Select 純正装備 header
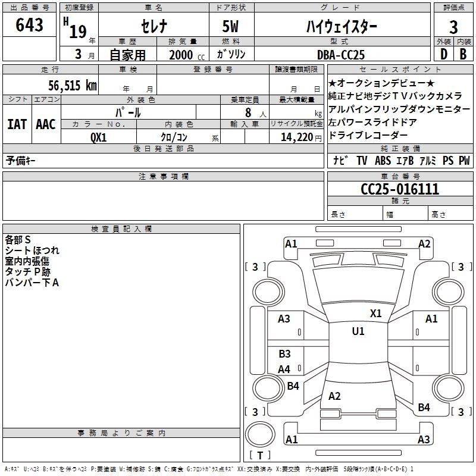The width and height of the screenshot is (476, 476). point(400,148)
